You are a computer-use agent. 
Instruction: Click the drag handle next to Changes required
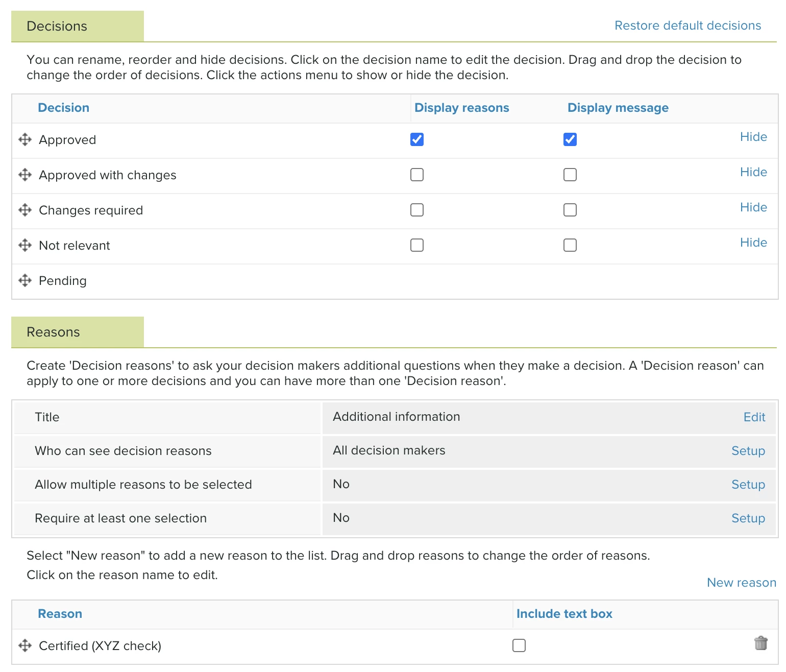pos(25,210)
